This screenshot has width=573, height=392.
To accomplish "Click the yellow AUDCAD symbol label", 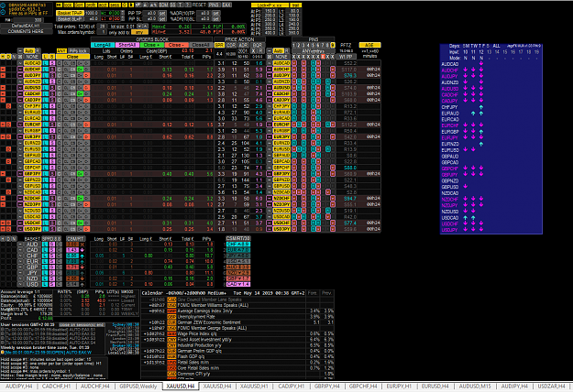I will (32, 63).
